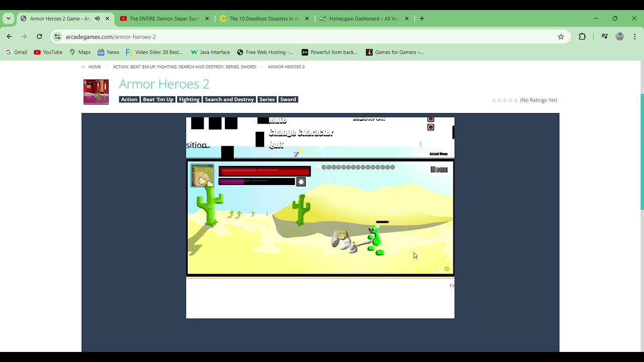
Task: Open the Free Web Hosting bookmark
Action: 265,52
